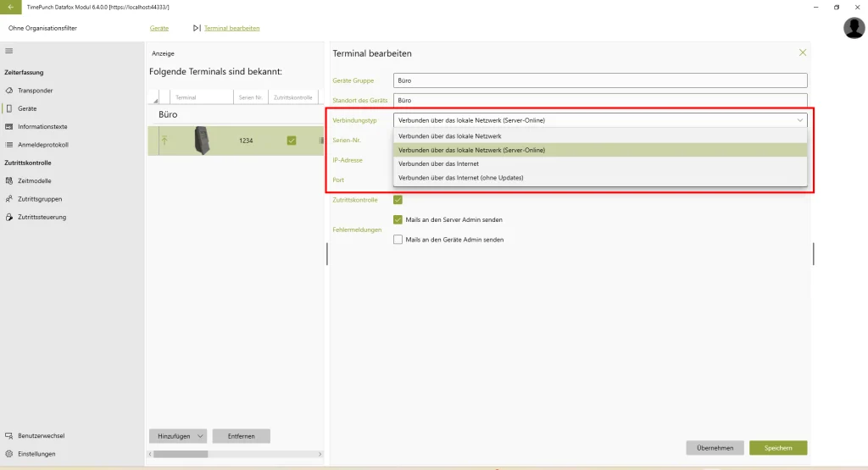Choose the plain 'Verbunden über das Internet' option
The image size is (868, 470).
[x=600, y=163]
